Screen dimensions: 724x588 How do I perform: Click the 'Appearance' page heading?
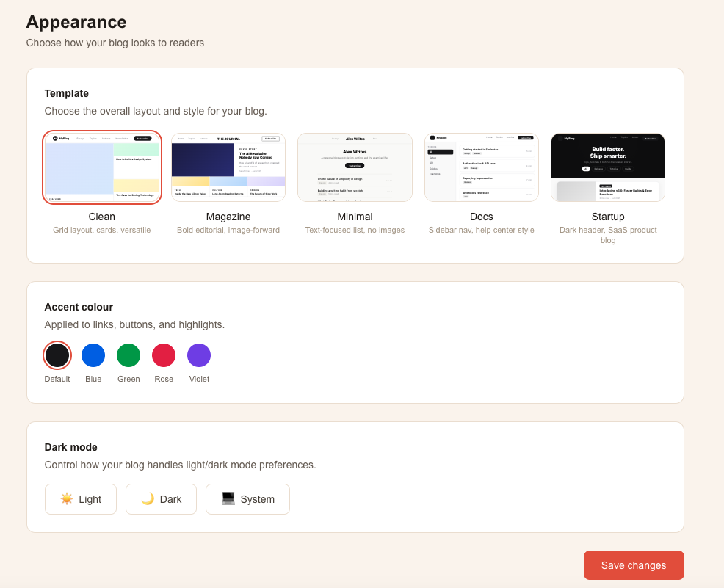(x=76, y=22)
